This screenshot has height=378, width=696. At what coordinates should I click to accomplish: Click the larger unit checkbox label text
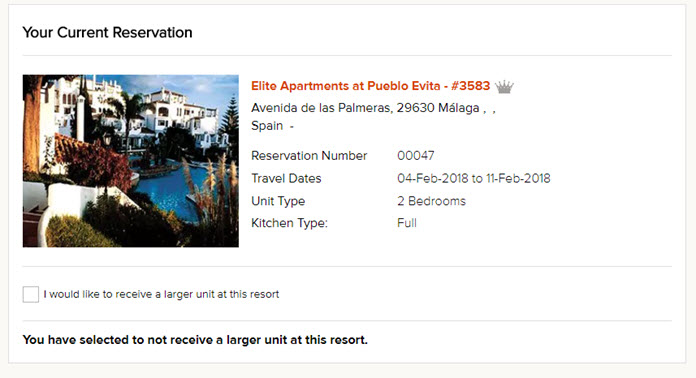pyautogui.click(x=161, y=294)
